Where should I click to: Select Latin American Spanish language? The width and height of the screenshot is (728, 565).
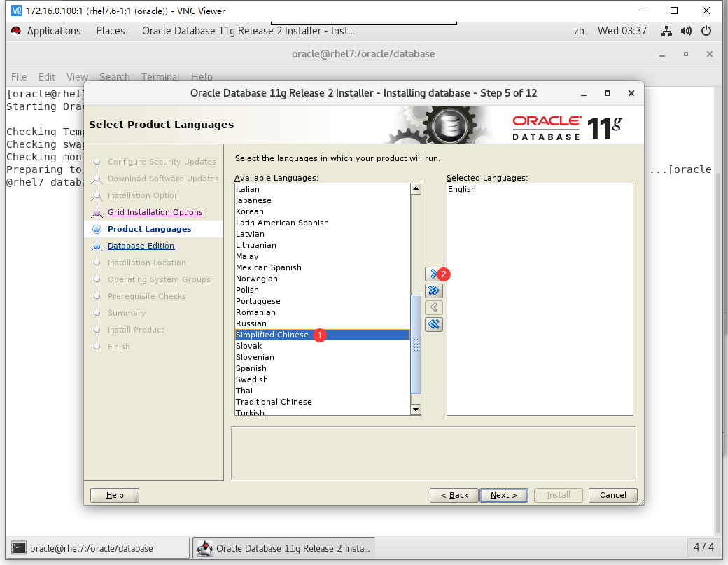(322, 223)
